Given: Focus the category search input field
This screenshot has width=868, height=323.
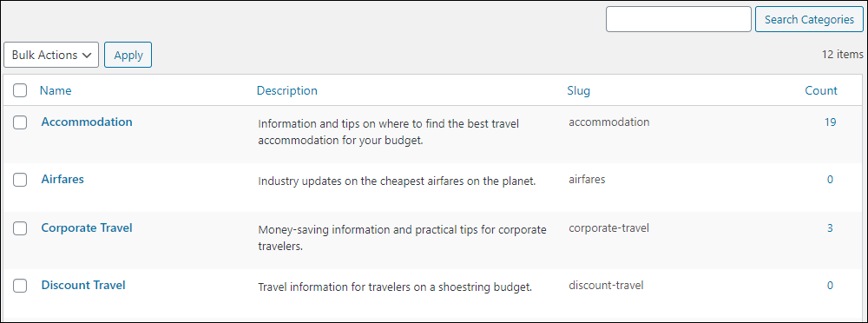Looking at the screenshot, I should pos(678,19).
